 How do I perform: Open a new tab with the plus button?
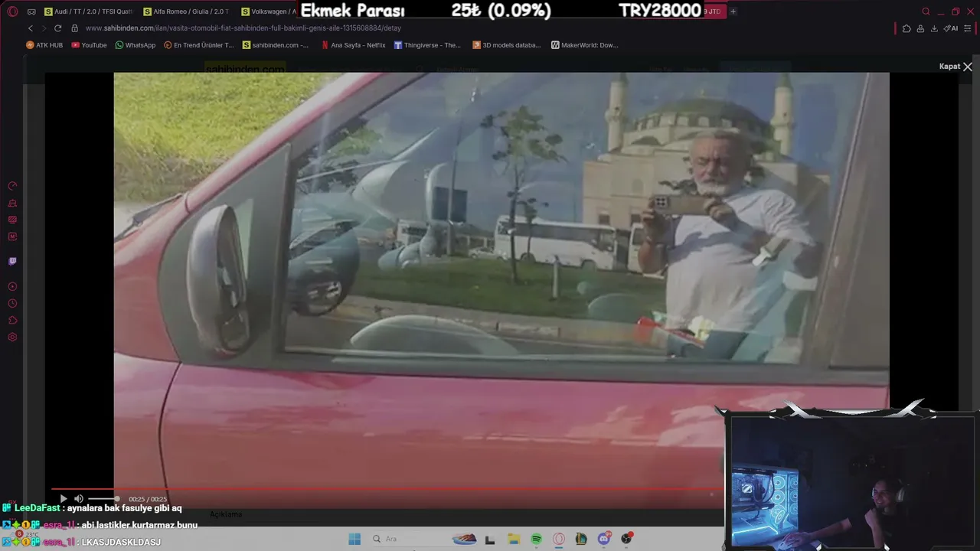(733, 11)
